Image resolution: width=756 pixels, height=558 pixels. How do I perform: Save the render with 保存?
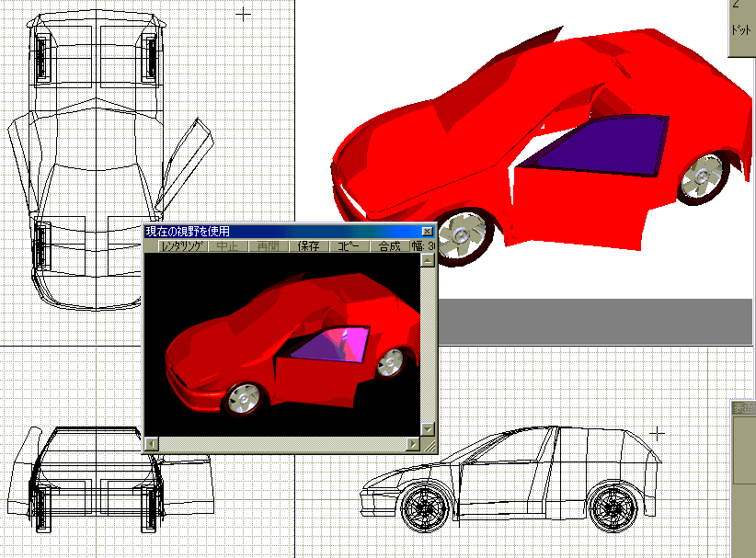click(308, 246)
